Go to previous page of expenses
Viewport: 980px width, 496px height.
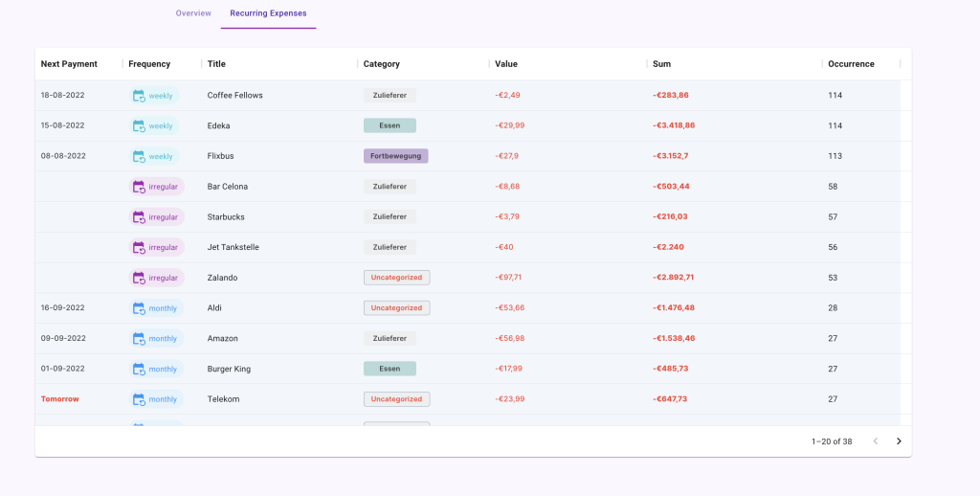point(875,441)
